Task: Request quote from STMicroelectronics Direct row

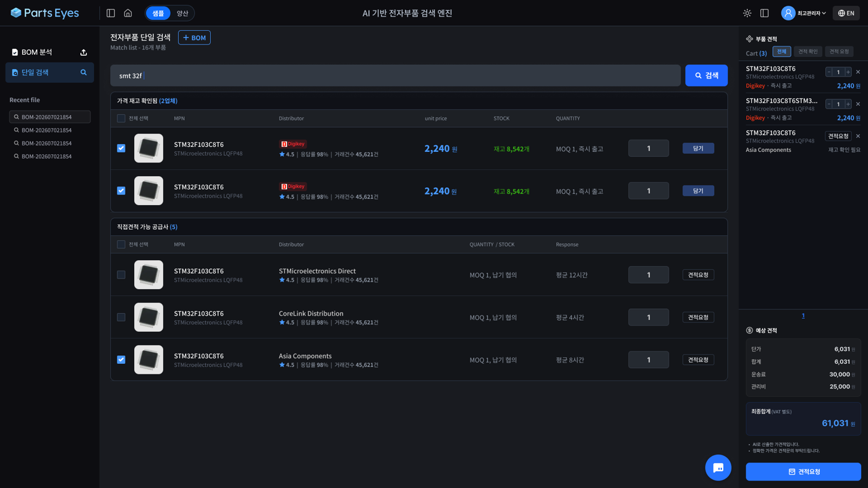Action: [698, 275]
